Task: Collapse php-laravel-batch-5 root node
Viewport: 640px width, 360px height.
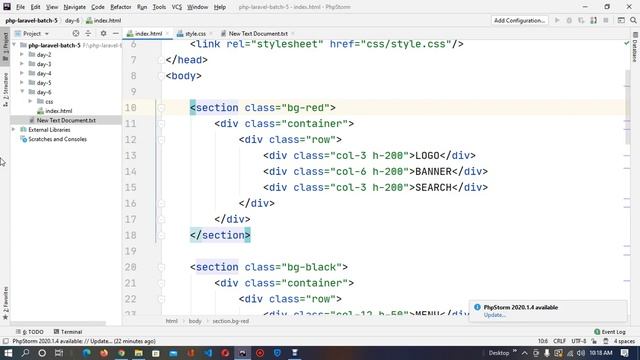Action: point(14,45)
